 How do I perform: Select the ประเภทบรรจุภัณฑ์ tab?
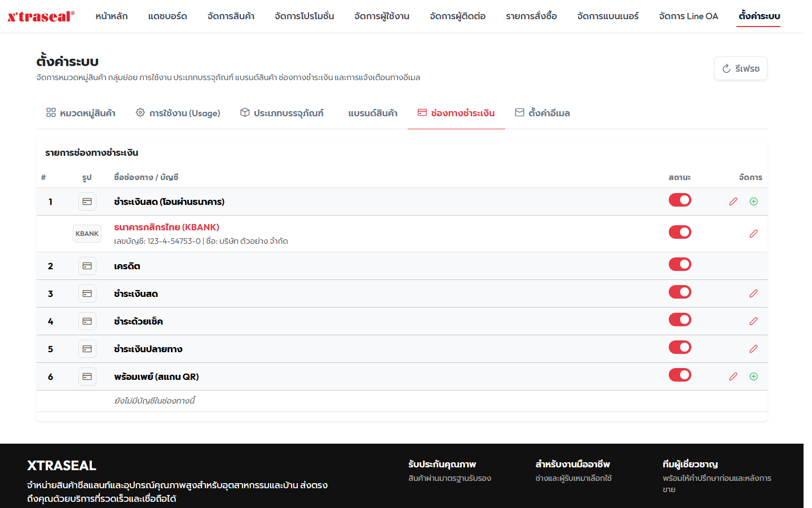(282, 113)
